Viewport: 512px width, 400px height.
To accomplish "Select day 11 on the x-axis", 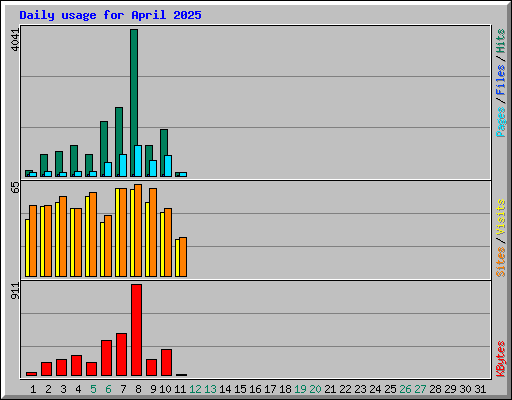I will pyautogui.click(x=180, y=389).
